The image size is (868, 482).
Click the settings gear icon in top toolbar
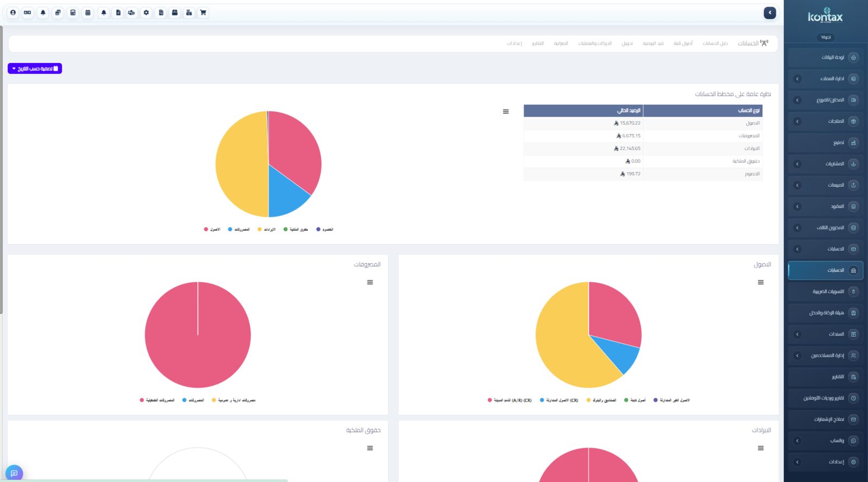[146, 12]
